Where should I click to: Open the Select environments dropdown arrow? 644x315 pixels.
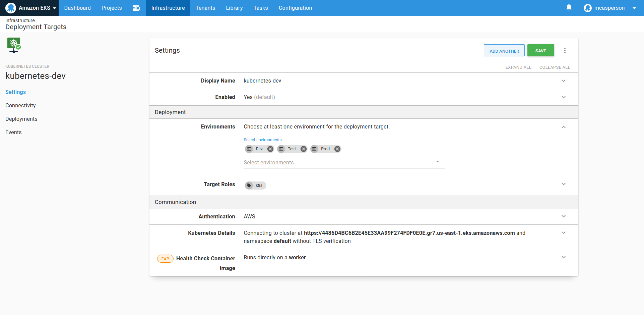[437, 161]
